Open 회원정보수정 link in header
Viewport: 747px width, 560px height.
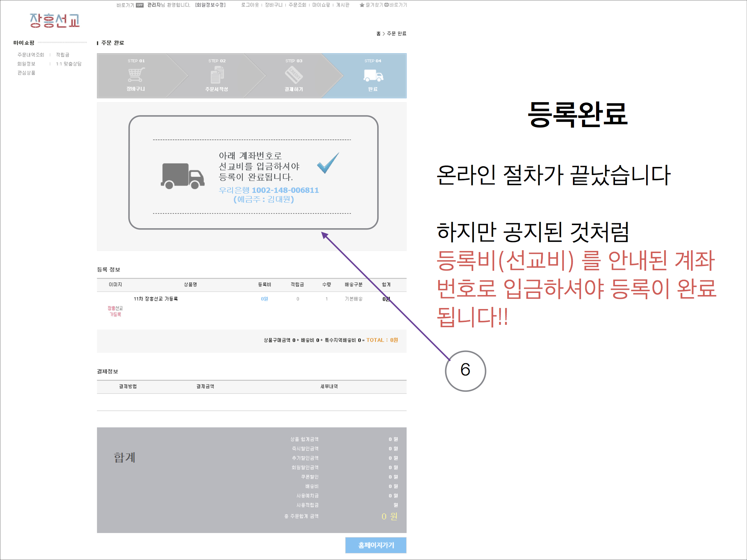(210, 5)
